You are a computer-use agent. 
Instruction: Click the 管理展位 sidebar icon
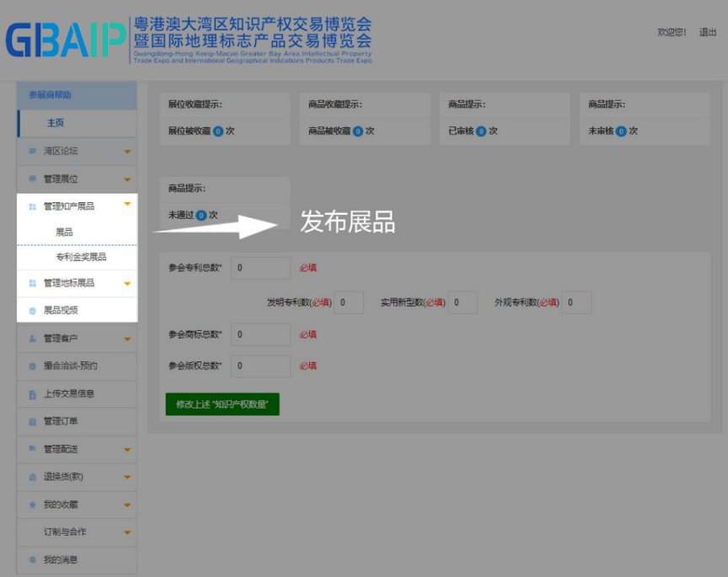pyautogui.click(x=33, y=179)
